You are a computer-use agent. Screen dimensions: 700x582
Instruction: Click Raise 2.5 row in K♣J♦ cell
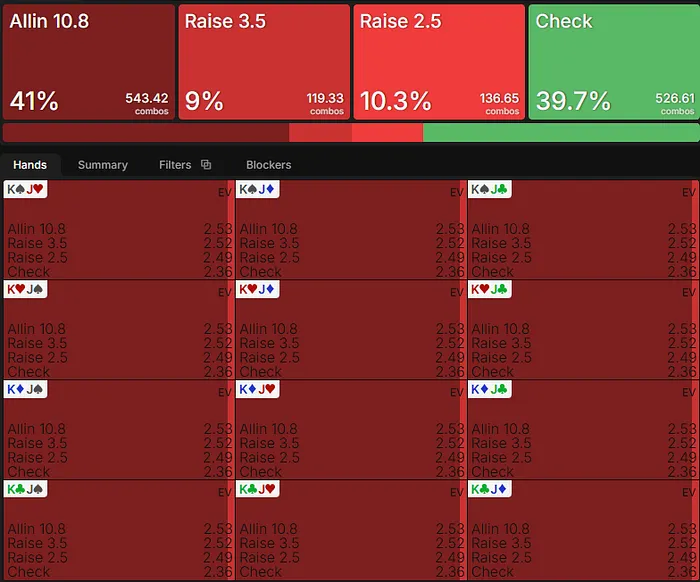tap(584, 557)
